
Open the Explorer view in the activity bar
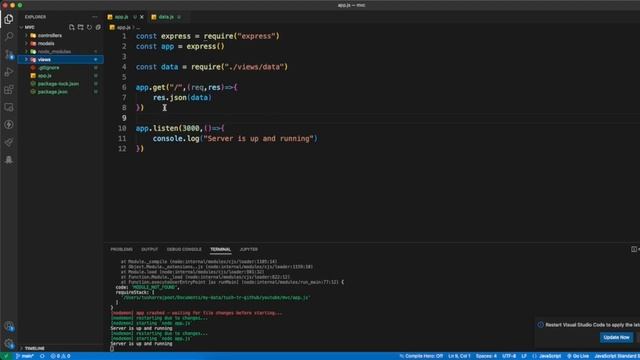coord(9,19)
